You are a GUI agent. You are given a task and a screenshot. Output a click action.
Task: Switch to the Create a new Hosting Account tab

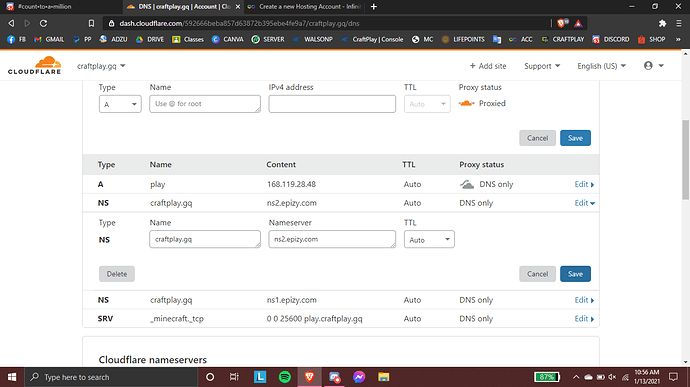[304, 7]
